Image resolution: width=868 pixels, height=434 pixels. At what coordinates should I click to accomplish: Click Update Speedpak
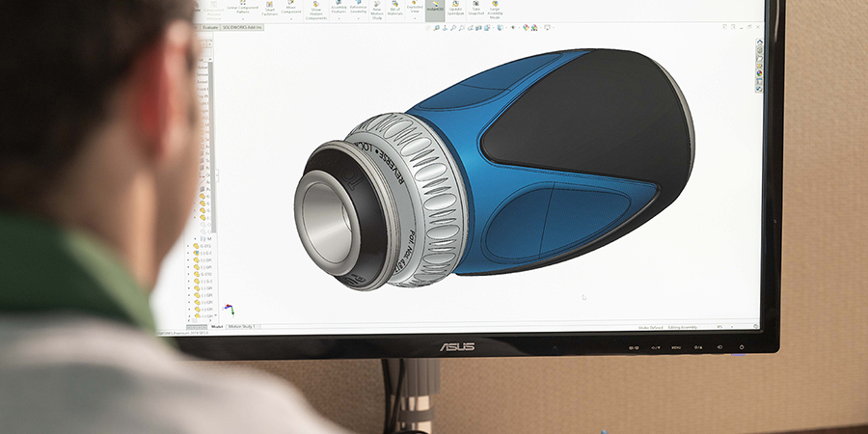pos(455,8)
